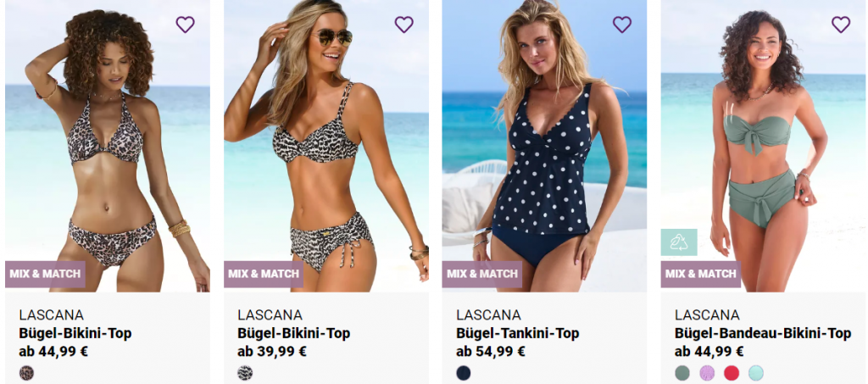Choose the leopard pattern swatch

click(x=26, y=373)
